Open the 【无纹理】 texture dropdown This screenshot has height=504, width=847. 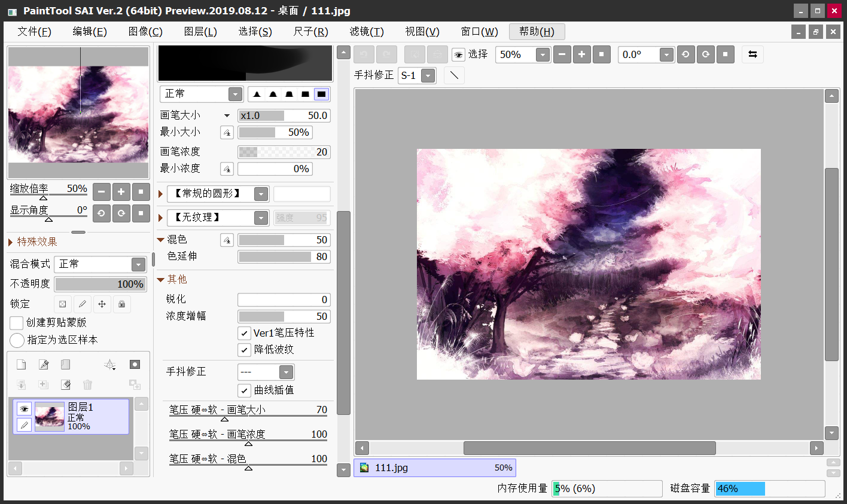pos(261,218)
